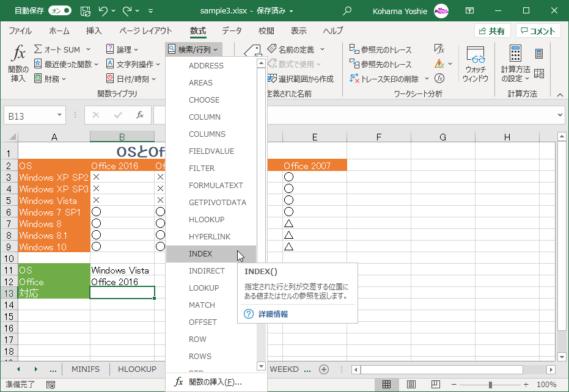Viewport: 569px width, 392px height.
Task: Click the formula bar confirm checkmark icon
Action: (x=118, y=115)
